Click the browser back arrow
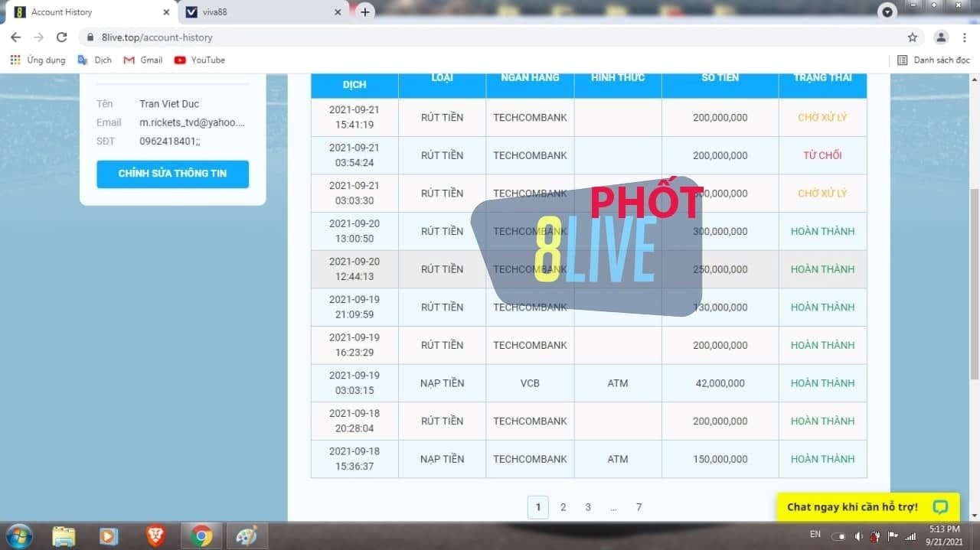This screenshot has height=550, width=980. pyautogui.click(x=15, y=37)
